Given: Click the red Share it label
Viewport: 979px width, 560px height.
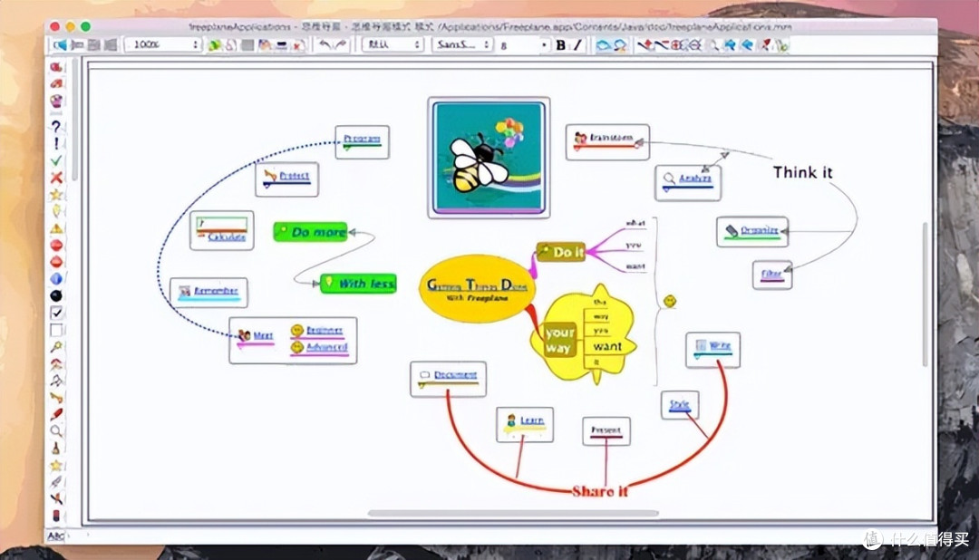Looking at the screenshot, I should tap(599, 491).
